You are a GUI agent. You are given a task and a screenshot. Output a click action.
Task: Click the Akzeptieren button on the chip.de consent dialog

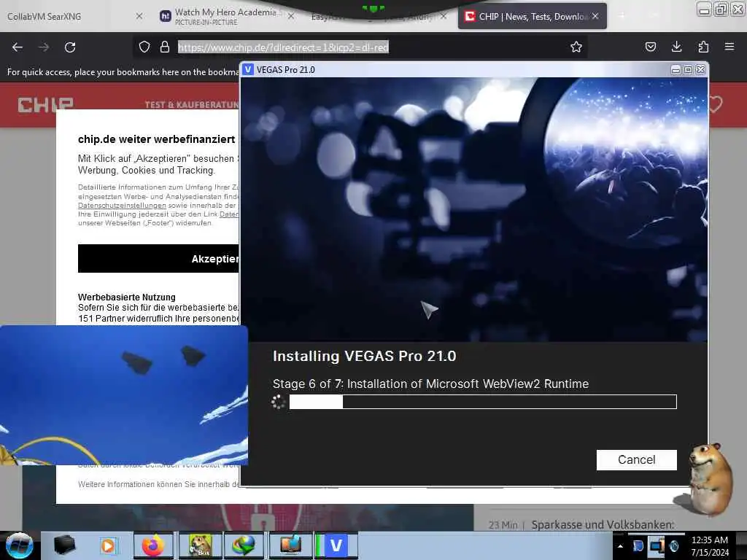pyautogui.click(x=158, y=259)
